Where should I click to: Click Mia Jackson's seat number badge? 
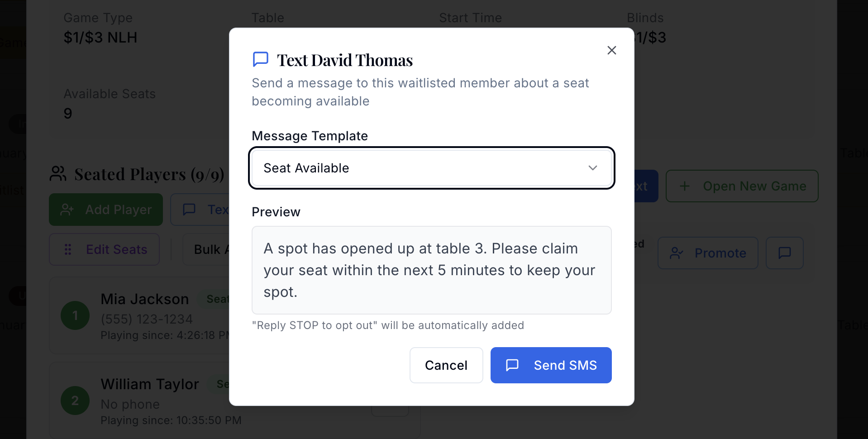tap(75, 315)
